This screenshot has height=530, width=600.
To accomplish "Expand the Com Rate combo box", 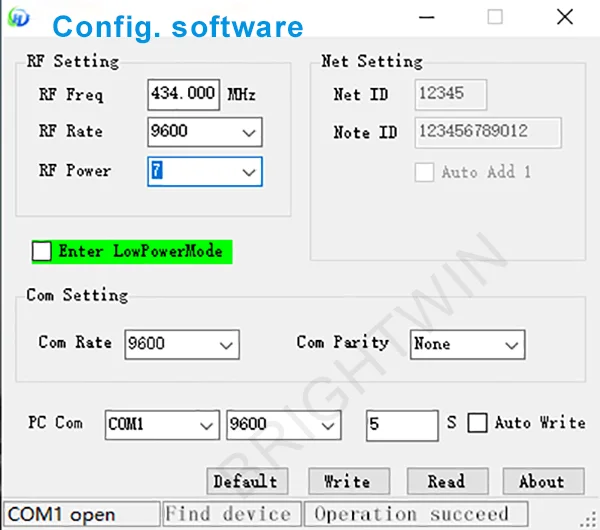I will pos(182,344).
